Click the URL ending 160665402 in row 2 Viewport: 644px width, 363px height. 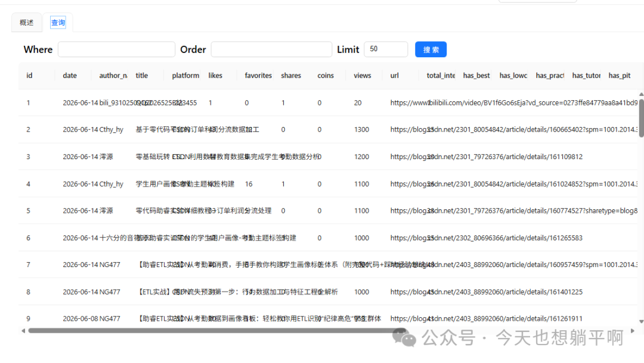(x=514, y=130)
